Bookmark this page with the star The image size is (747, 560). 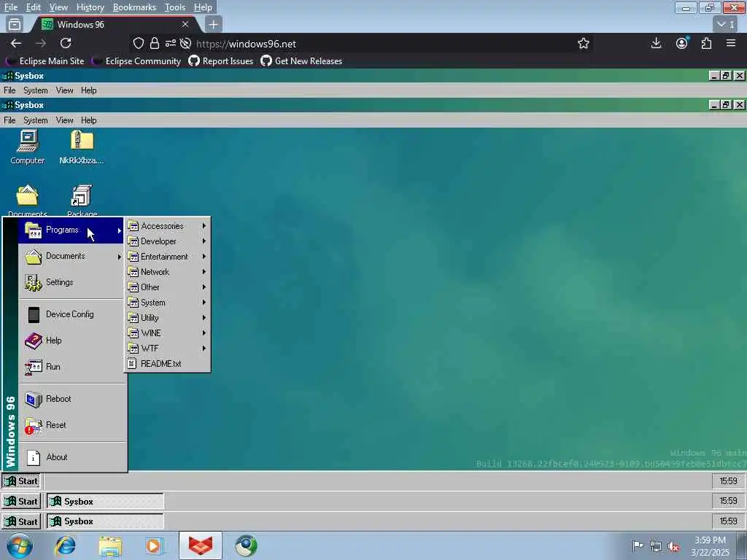584,44
